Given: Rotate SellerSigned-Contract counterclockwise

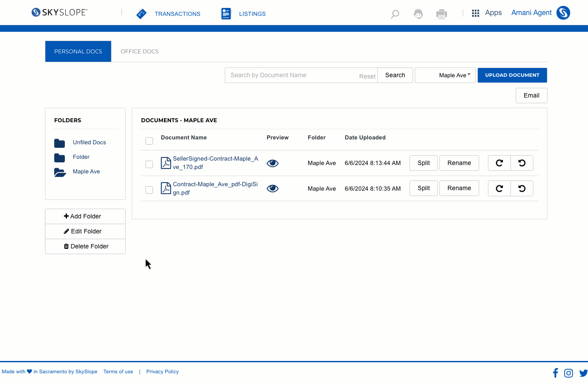Looking at the screenshot, I should pyautogui.click(x=522, y=163).
